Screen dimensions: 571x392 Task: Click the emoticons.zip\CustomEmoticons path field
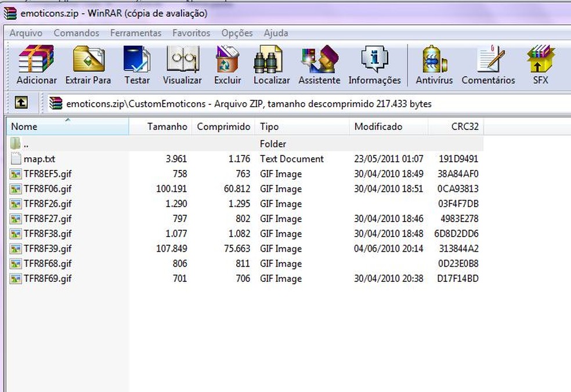pos(309,104)
